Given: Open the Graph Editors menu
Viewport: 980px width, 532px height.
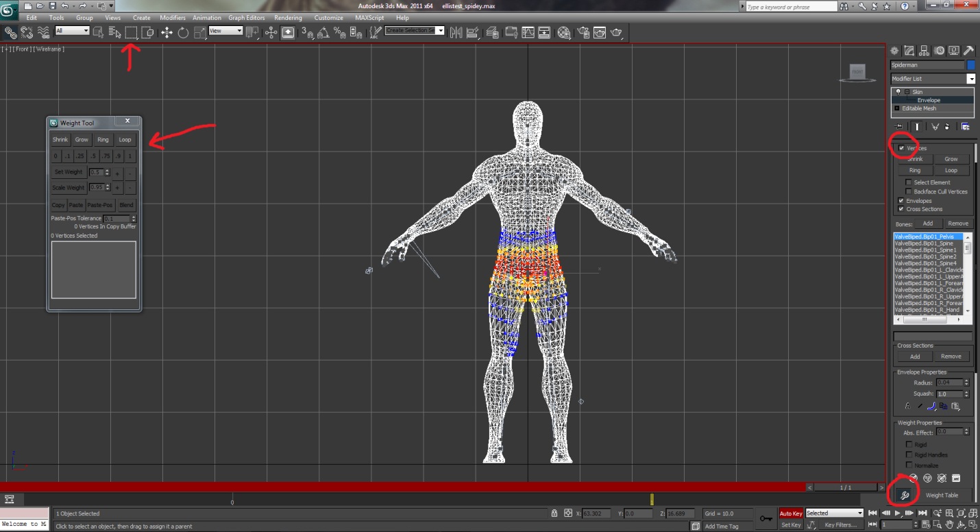Looking at the screenshot, I should pyautogui.click(x=247, y=18).
